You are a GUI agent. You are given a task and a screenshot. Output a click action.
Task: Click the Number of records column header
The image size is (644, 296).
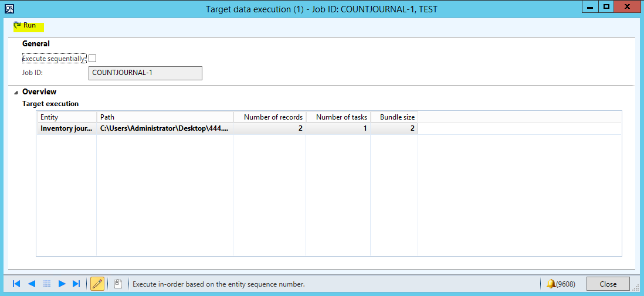pos(270,117)
